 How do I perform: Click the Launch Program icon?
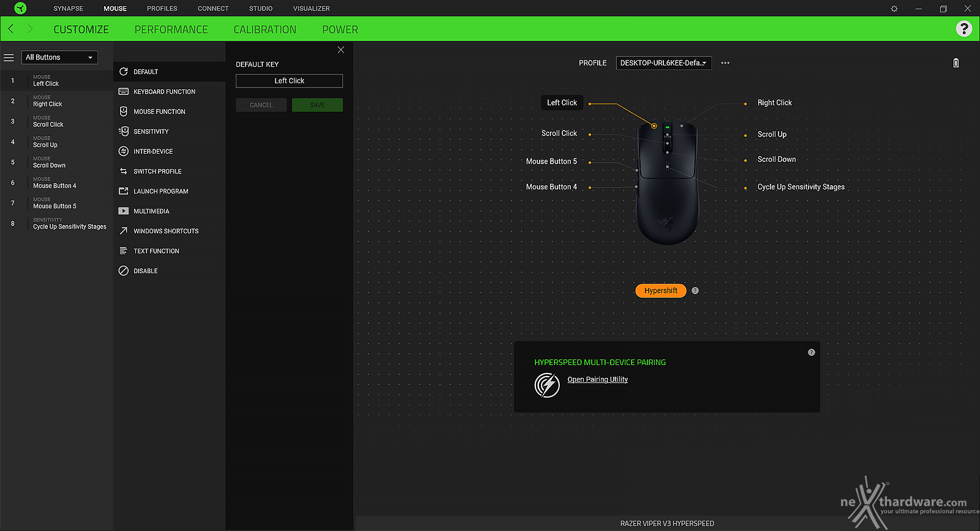pyautogui.click(x=123, y=191)
